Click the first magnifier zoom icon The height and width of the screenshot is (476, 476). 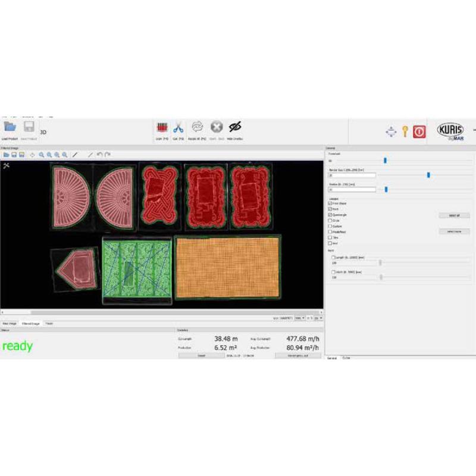click(x=42, y=155)
